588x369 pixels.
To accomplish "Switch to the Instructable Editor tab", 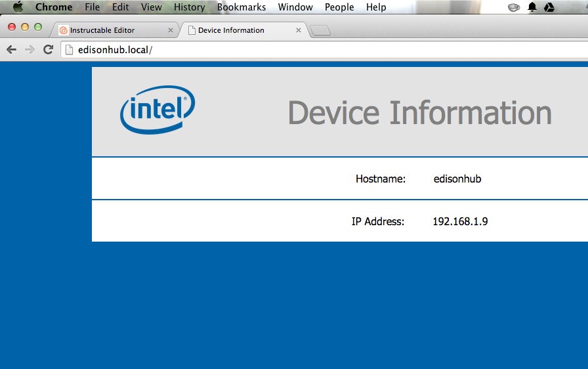I will tap(114, 30).
